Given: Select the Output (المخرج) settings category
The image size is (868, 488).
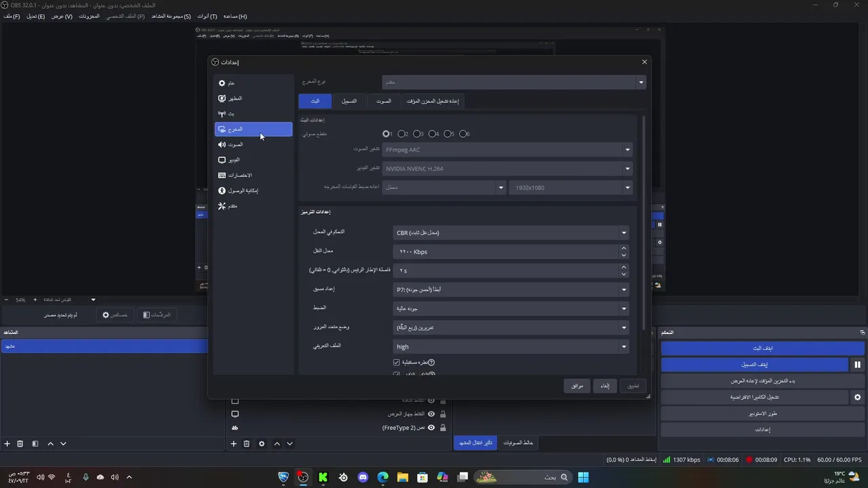Looking at the screenshot, I should [253, 129].
